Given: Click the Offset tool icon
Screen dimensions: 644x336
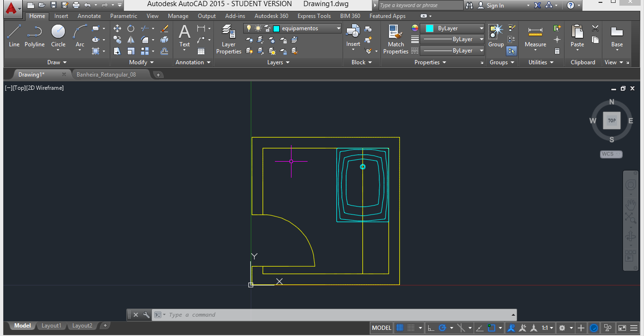Looking at the screenshot, I should [x=164, y=51].
